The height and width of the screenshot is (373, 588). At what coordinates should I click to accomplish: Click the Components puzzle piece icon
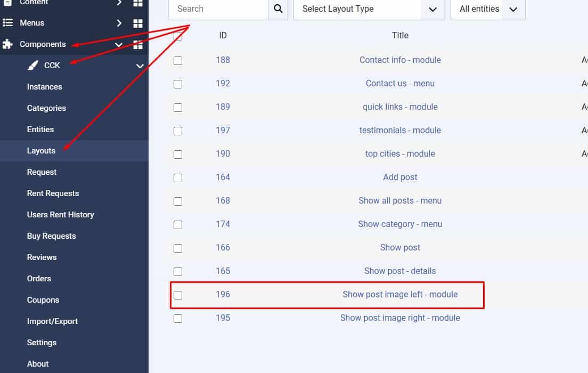7,44
